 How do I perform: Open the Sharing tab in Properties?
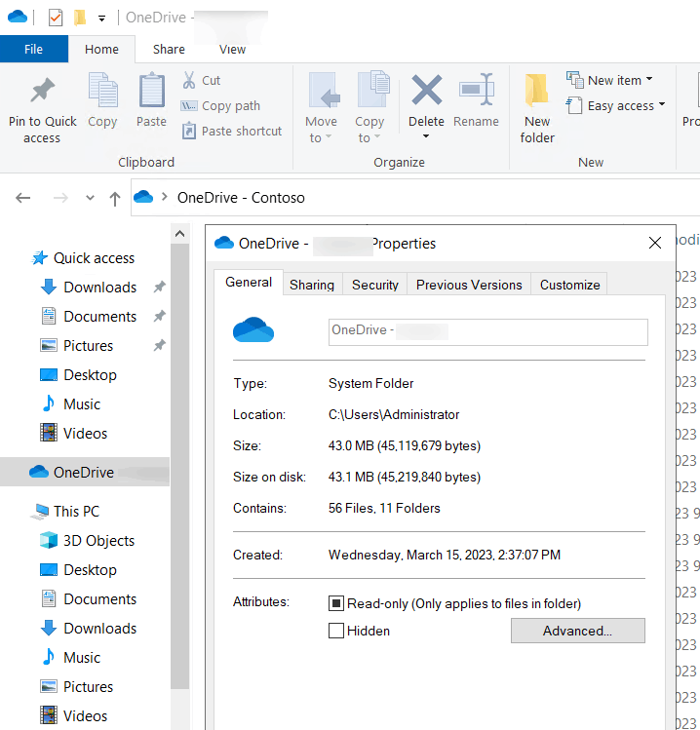(x=312, y=285)
